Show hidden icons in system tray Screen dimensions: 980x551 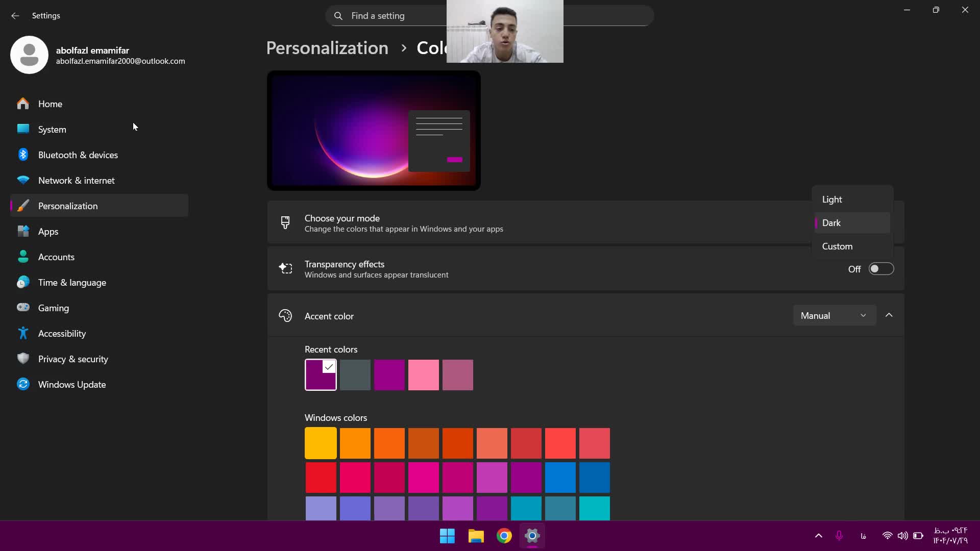coord(819,536)
